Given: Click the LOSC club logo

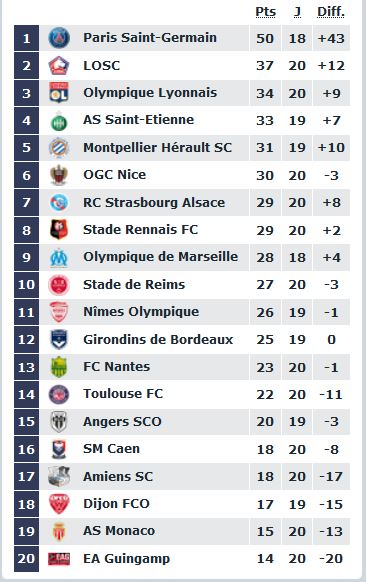Looking at the screenshot, I should (x=59, y=65).
